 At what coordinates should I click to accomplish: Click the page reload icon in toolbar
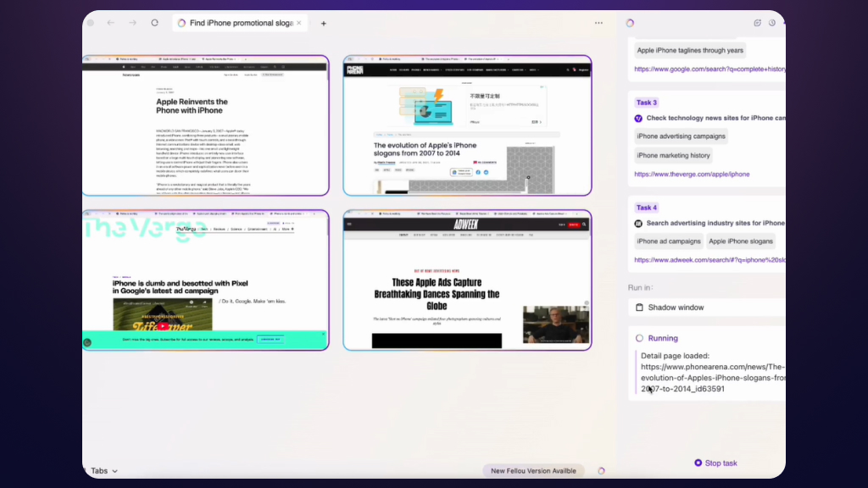point(154,23)
